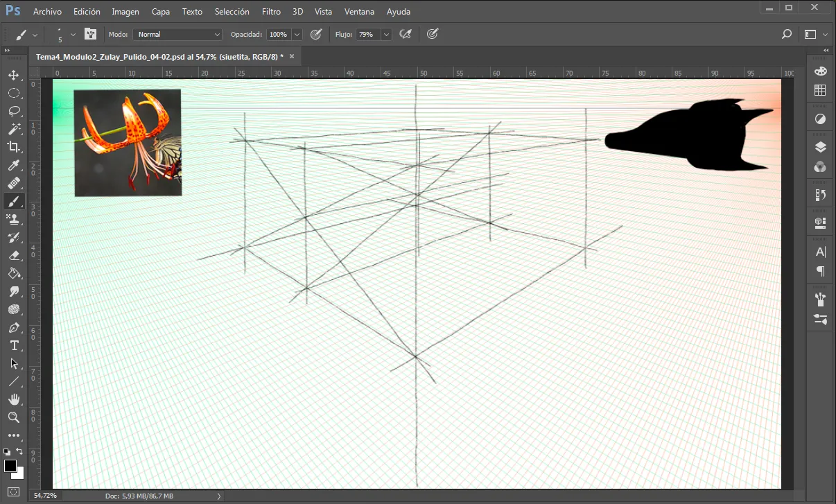Open the tool preset picker arrow
The height and width of the screenshot is (504, 836).
pos(36,35)
